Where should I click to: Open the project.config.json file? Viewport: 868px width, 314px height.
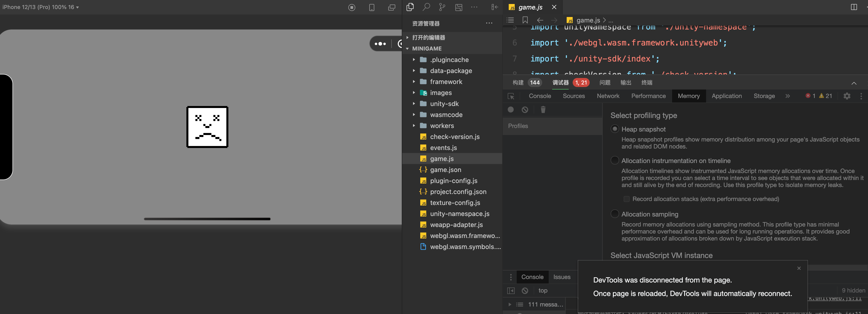coord(458,191)
